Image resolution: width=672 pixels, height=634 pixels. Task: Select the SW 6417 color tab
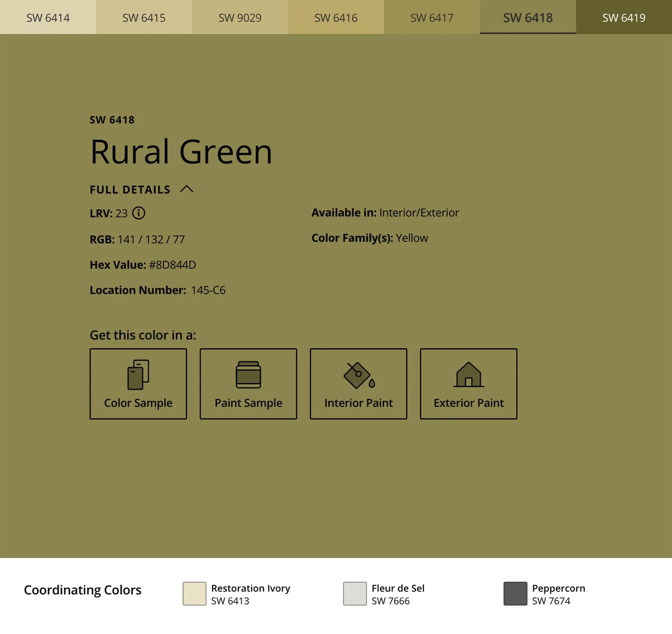pyautogui.click(x=432, y=17)
